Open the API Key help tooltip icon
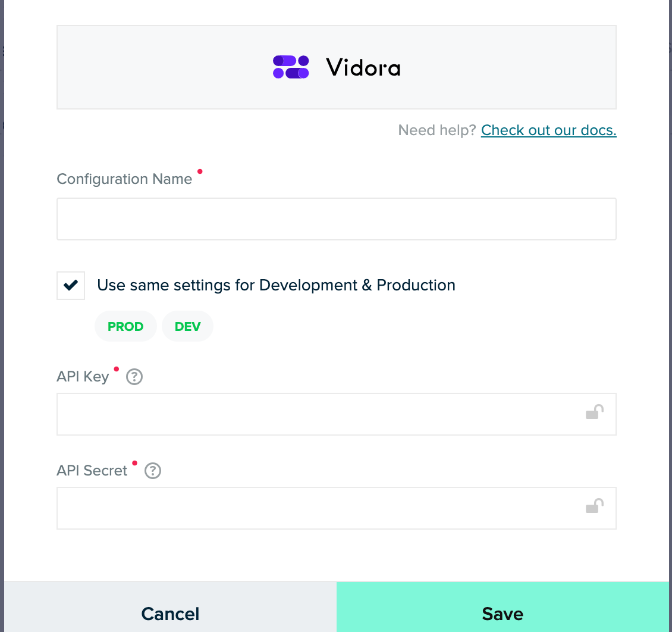Image resolution: width=672 pixels, height=632 pixels. click(x=135, y=377)
